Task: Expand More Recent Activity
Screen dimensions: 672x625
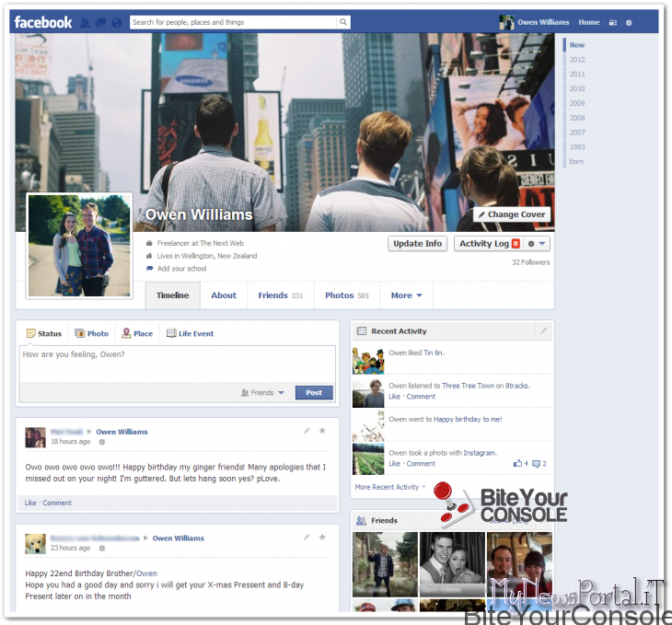Action: coord(390,487)
